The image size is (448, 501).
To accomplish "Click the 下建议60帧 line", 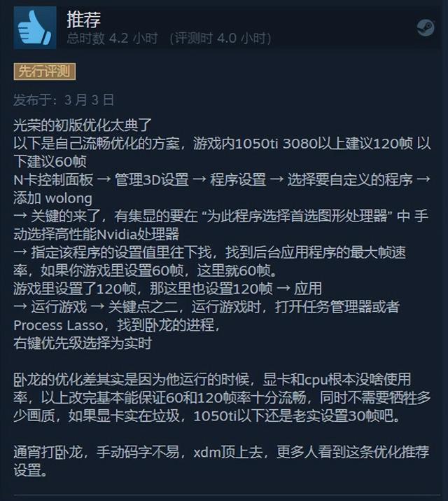I will pos(50,162).
